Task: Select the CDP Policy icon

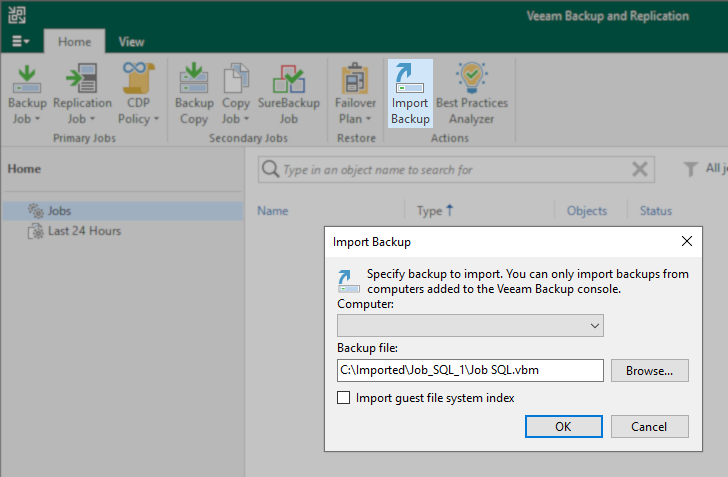Action: 138,94
